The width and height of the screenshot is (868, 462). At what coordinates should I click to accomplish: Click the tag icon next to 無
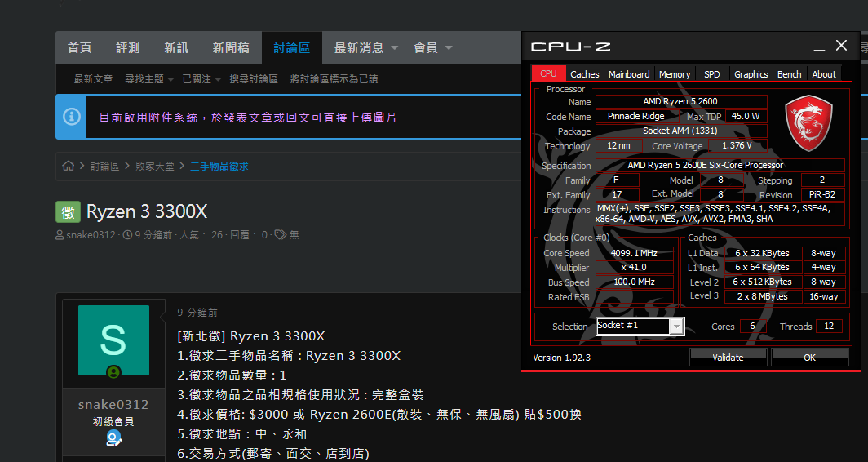coord(281,235)
